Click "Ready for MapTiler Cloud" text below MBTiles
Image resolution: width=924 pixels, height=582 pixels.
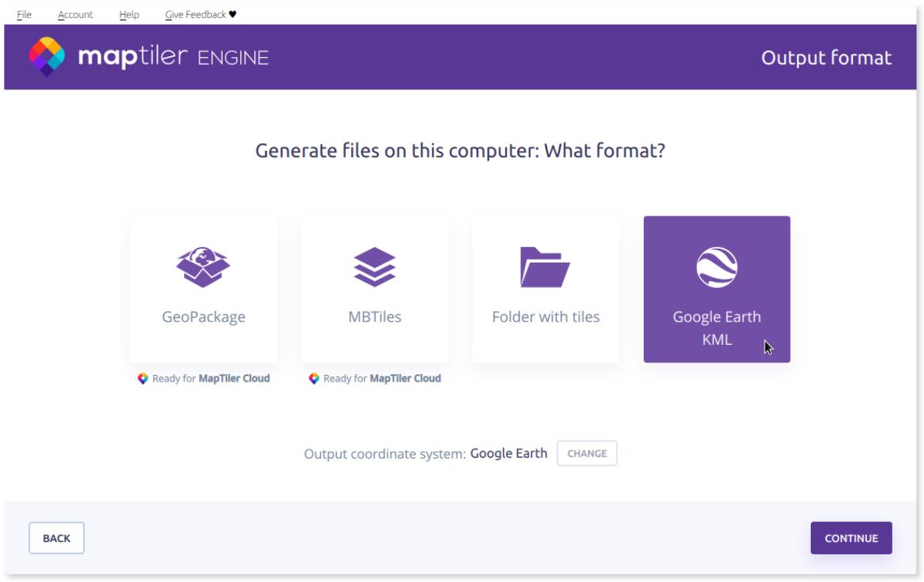click(x=382, y=379)
